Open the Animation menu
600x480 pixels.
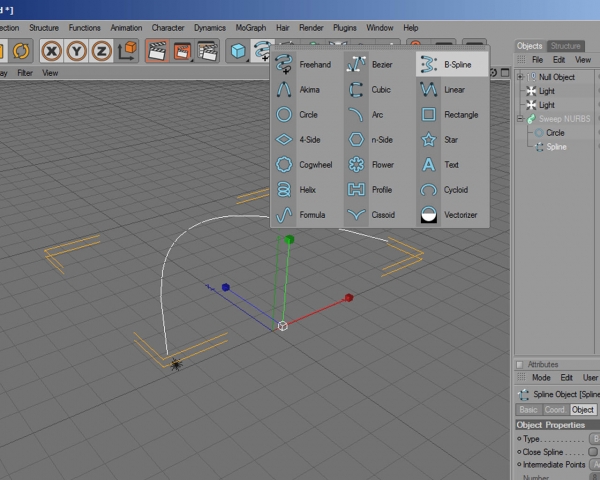126,28
